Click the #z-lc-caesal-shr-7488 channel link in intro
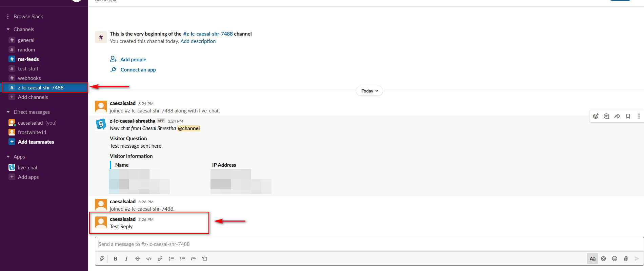 pos(208,34)
